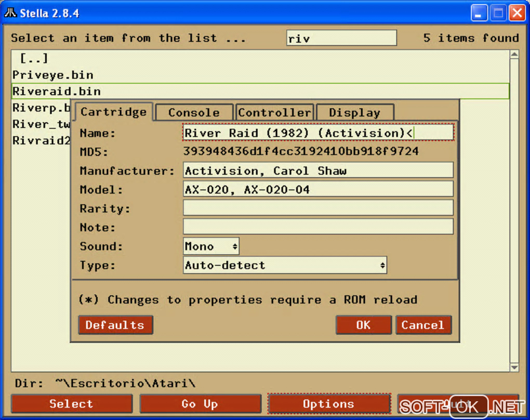Open the Type Auto-detect dropdown
The image size is (530, 420).
285,265
